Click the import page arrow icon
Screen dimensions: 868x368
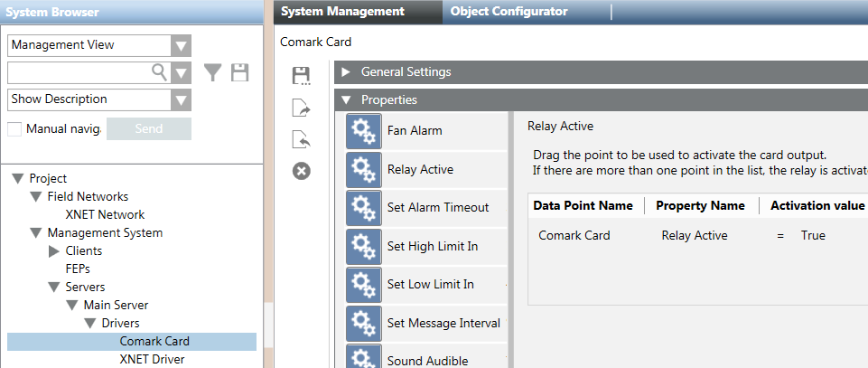coord(302,139)
